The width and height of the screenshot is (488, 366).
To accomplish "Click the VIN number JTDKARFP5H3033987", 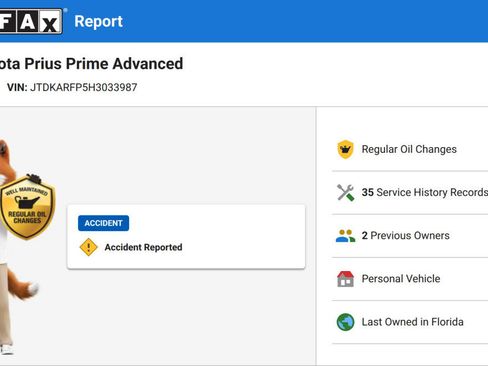I will pos(84,87).
